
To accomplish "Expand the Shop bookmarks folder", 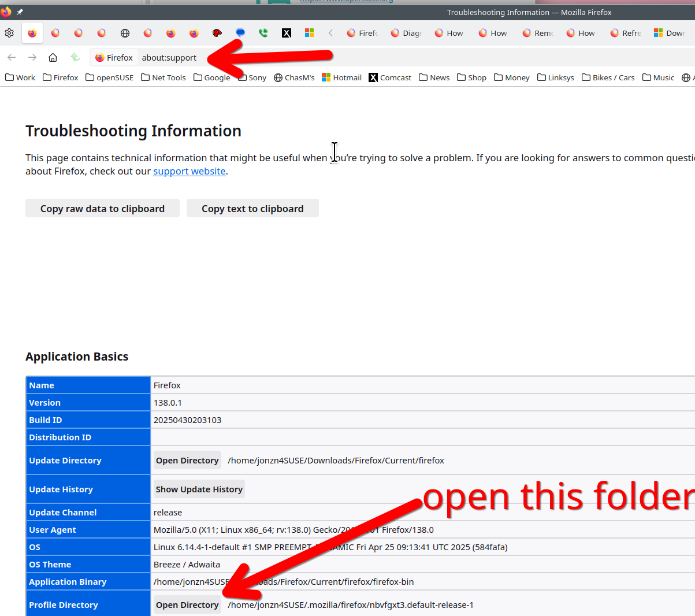I will (x=471, y=77).
